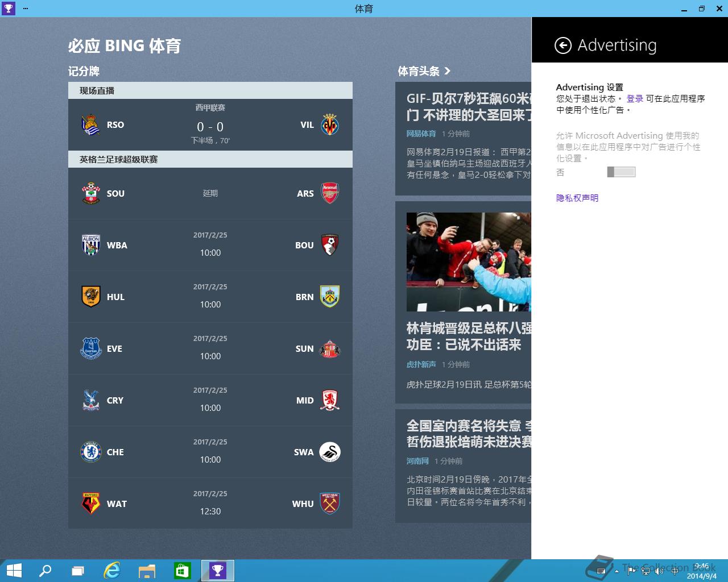Click the Middlesbrough (MID) team crest
This screenshot has width=728, height=582.
(x=330, y=400)
